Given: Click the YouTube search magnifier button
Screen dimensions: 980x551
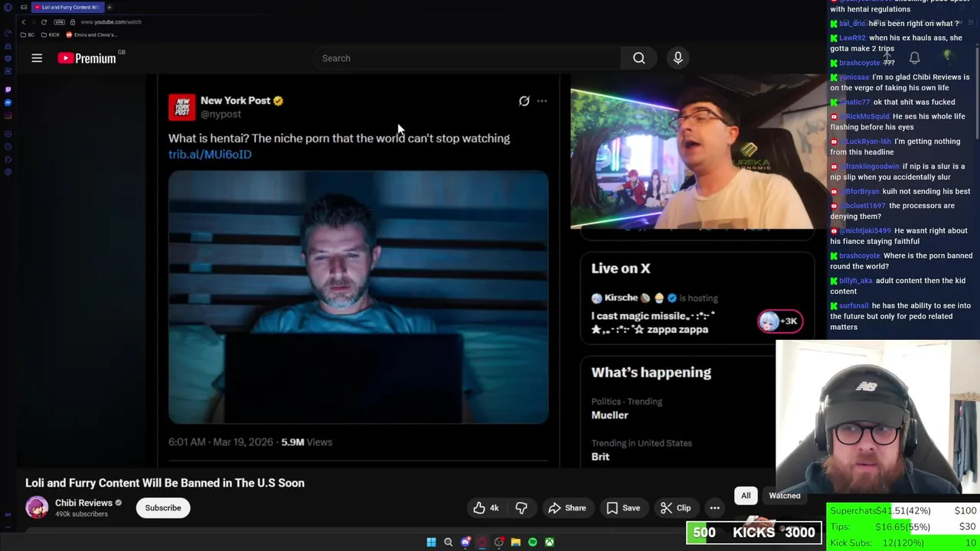Looking at the screenshot, I should (639, 58).
